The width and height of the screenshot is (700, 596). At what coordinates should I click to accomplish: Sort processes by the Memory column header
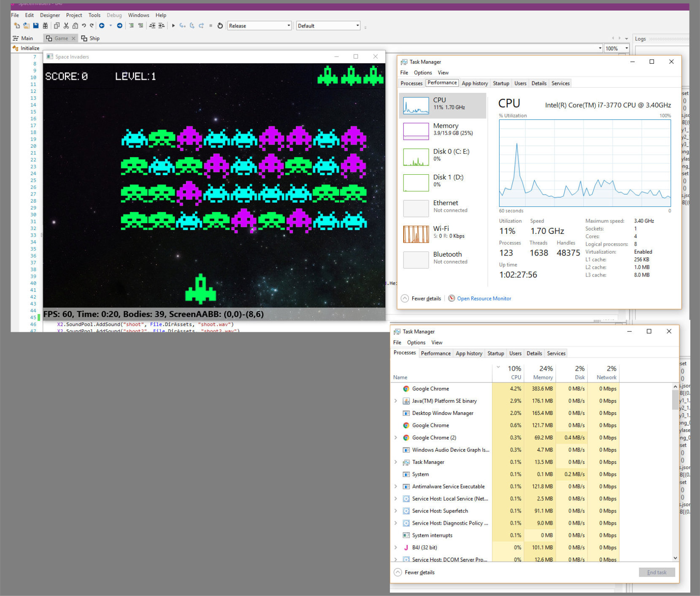(x=540, y=373)
